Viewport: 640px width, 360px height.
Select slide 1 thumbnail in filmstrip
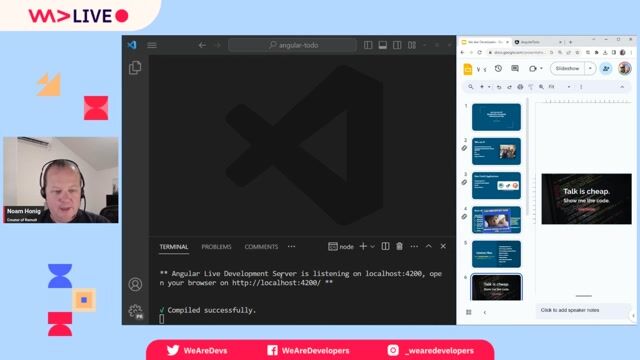pos(496,117)
